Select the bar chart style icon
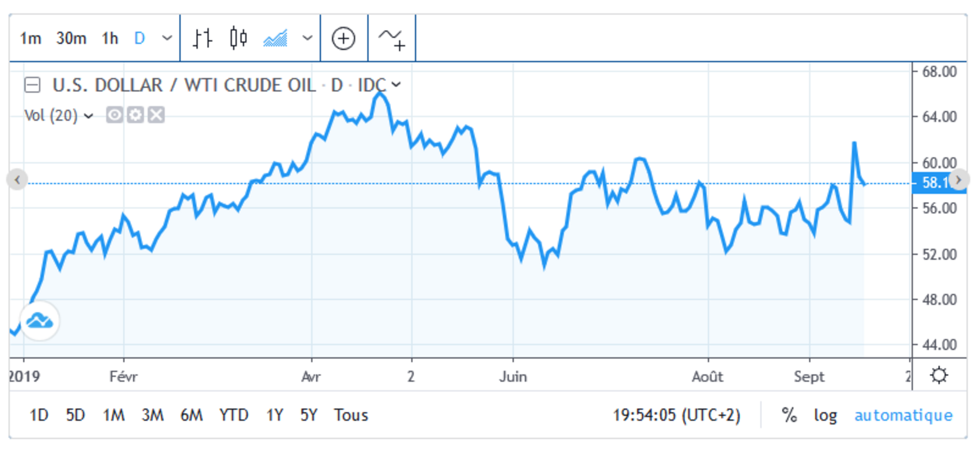Screen dimensions: 980x450 [202, 38]
